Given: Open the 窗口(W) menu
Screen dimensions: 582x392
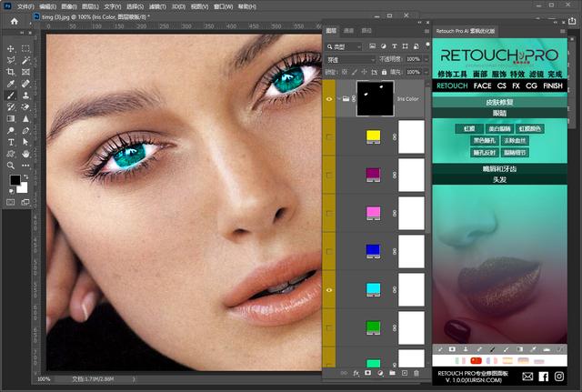Looking at the screenshot, I should point(223,6).
